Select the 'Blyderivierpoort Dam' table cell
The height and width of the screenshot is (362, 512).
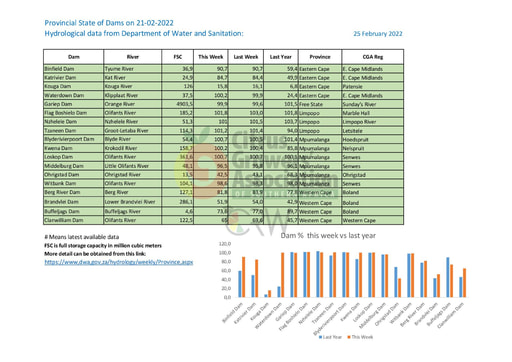(x=74, y=139)
